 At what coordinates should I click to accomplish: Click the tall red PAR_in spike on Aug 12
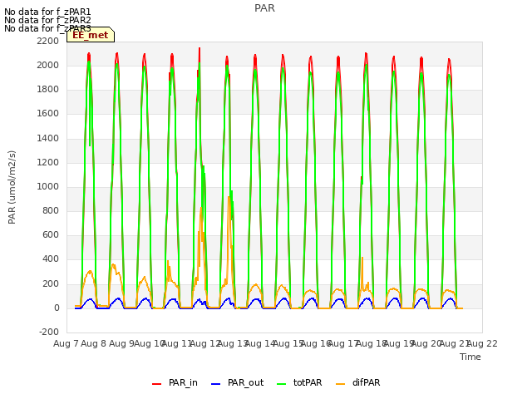[199, 54]
